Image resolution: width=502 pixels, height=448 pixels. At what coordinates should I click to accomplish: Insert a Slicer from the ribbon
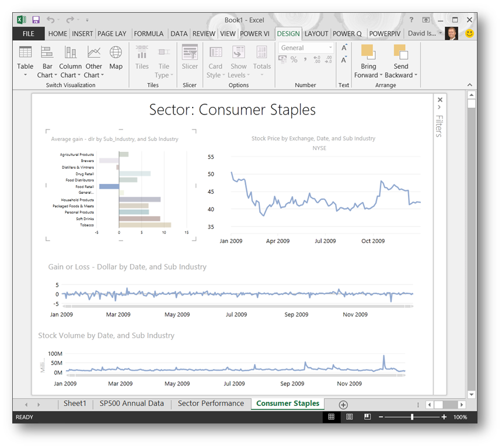190,58
